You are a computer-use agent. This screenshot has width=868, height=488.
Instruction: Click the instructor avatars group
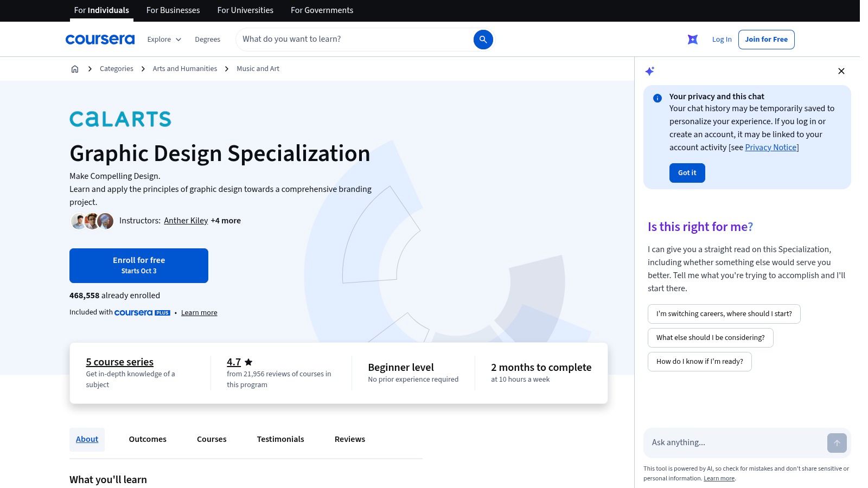pyautogui.click(x=92, y=221)
